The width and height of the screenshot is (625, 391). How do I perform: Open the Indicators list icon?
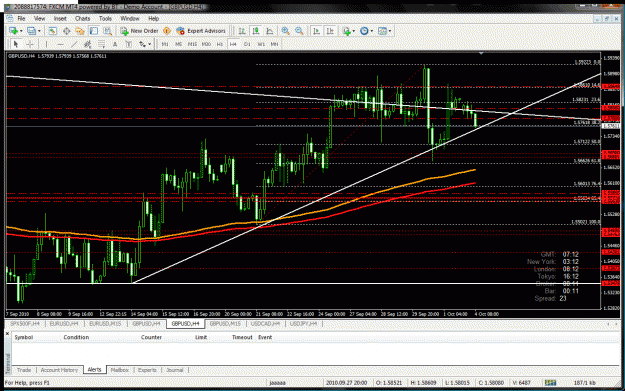(x=346, y=31)
